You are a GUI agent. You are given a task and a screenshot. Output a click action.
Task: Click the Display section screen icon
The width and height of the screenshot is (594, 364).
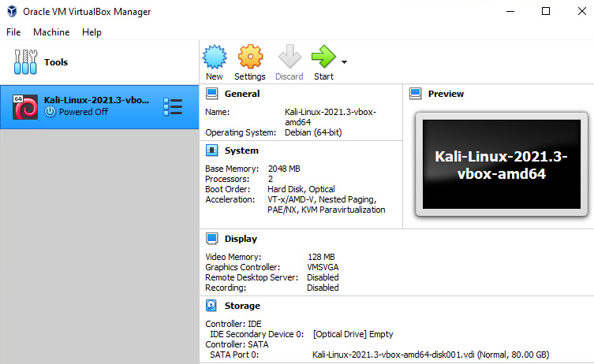pyautogui.click(x=211, y=239)
